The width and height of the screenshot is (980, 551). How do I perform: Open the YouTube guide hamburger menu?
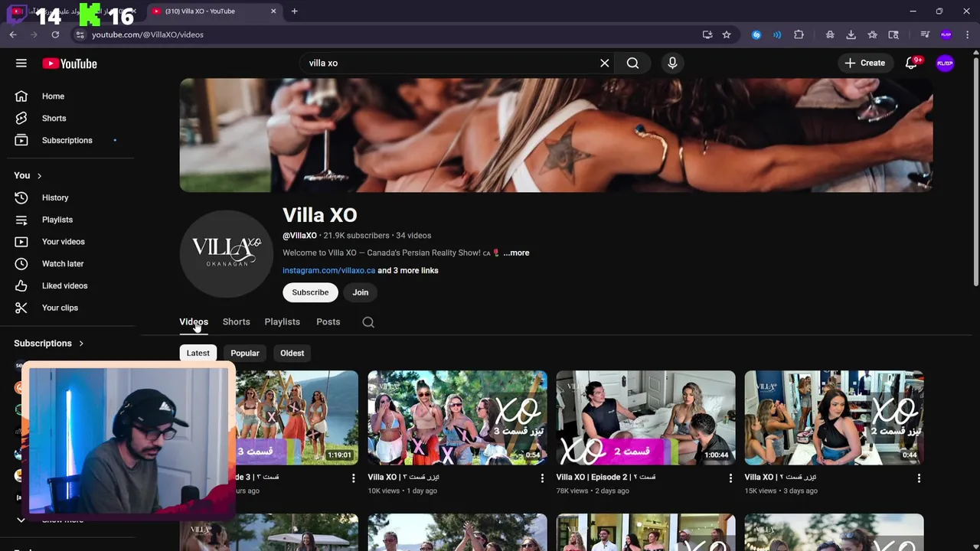(21, 64)
